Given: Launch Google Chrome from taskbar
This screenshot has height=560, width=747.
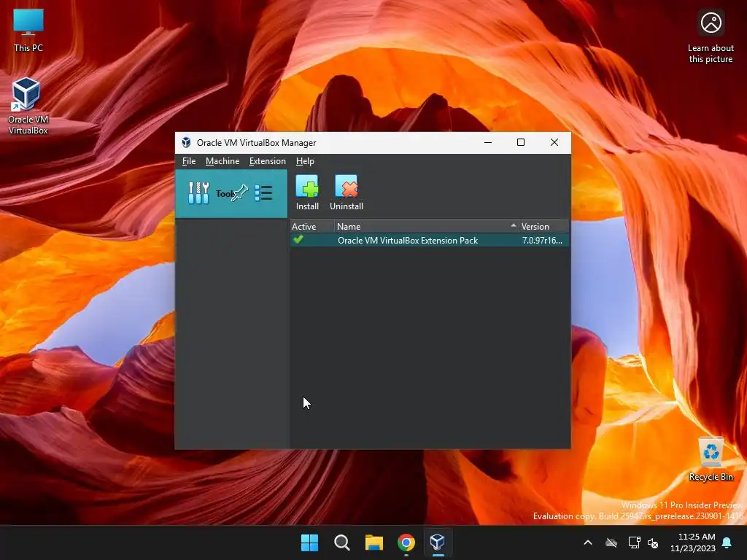Looking at the screenshot, I should [406, 542].
